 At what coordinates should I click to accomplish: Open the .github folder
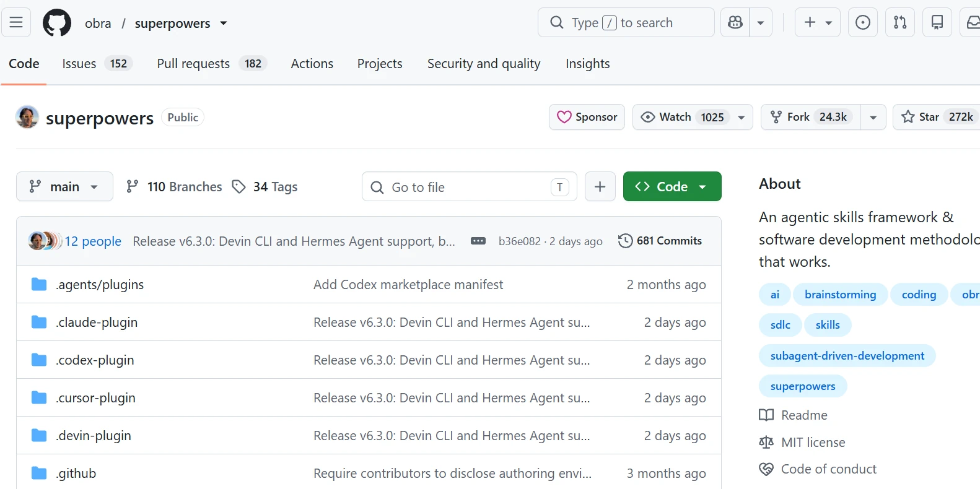pyautogui.click(x=76, y=474)
